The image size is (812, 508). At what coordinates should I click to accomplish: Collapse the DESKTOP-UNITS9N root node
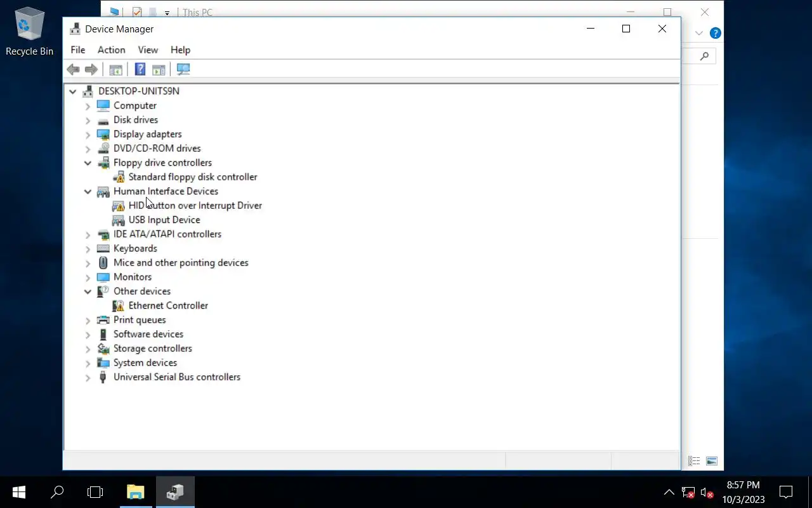coord(73,91)
